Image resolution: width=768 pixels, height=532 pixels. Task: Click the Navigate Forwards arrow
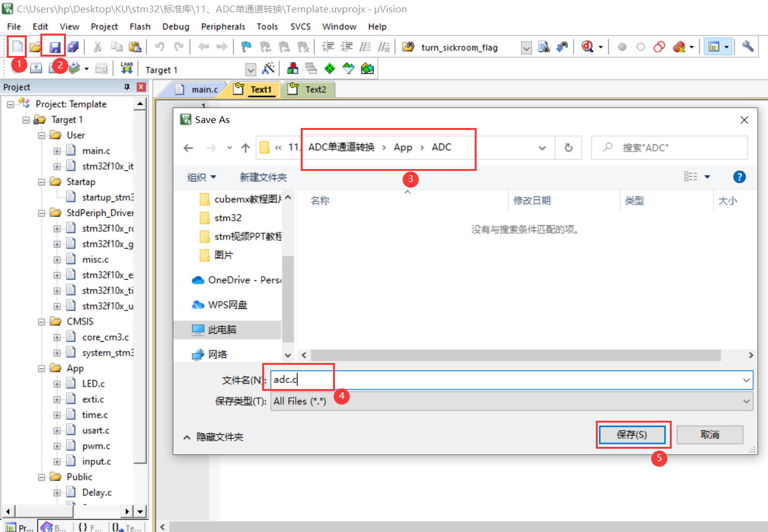tap(222, 47)
